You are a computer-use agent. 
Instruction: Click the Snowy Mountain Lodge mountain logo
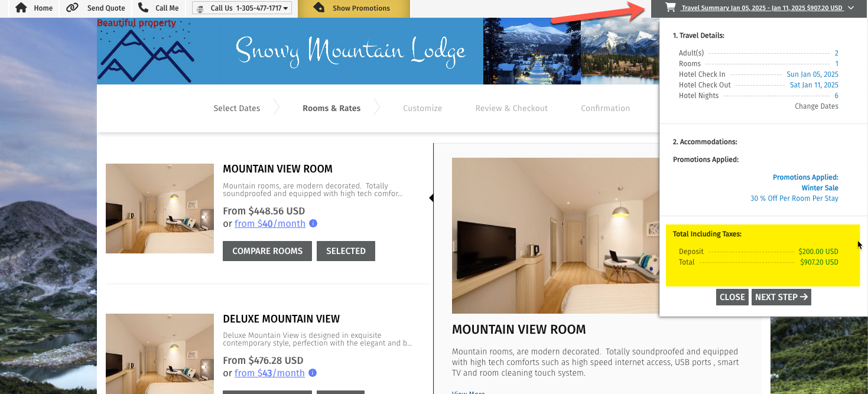coord(145,53)
